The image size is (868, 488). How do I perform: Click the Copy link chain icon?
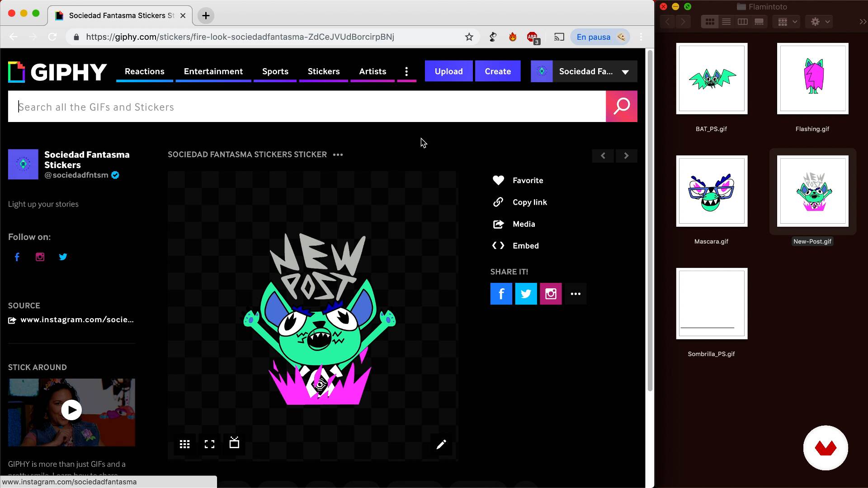pos(498,202)
